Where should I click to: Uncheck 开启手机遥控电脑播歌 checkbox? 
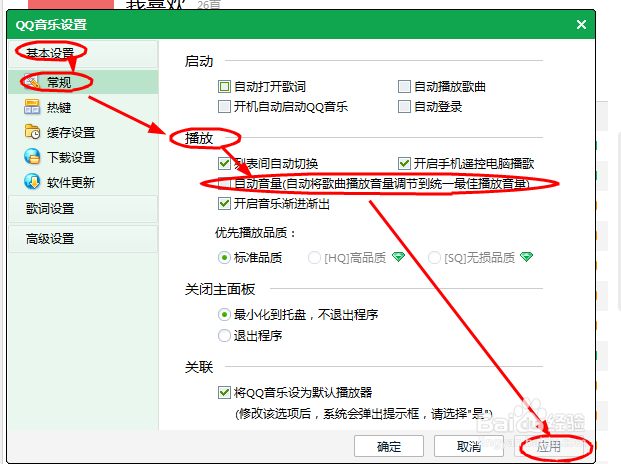(404, 163)
